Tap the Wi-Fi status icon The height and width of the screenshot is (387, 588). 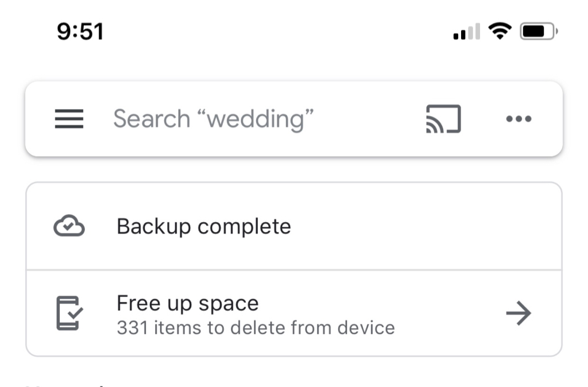500,31
